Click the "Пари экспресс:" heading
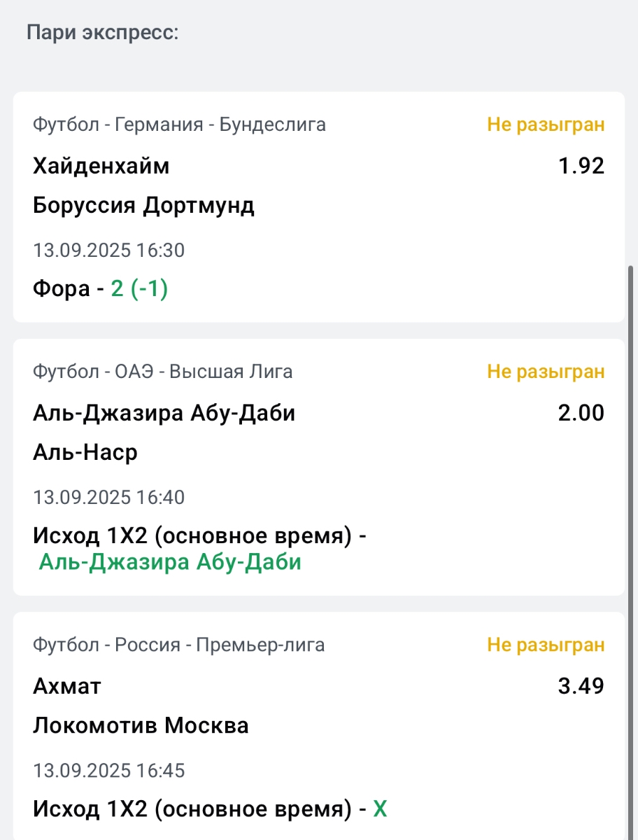The width and height of the screenshot is (638, 840). point(103,33)
